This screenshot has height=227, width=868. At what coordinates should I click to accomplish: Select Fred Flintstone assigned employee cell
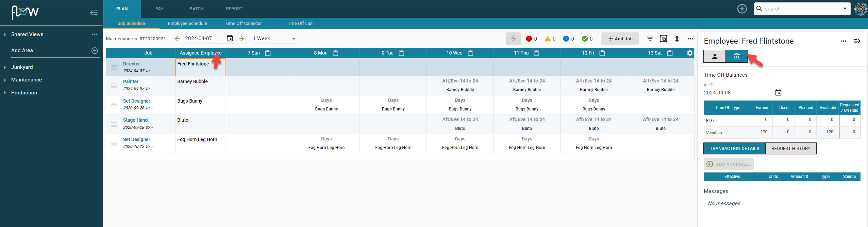tap(201, 67)
